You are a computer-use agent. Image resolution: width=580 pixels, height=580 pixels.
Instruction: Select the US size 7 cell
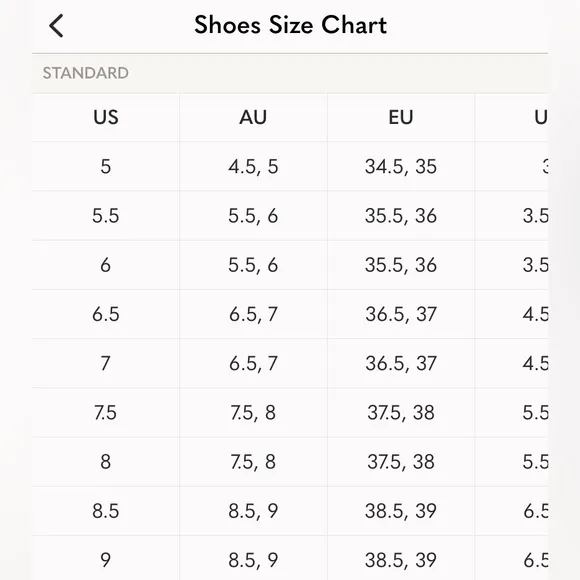coord(106,363)
